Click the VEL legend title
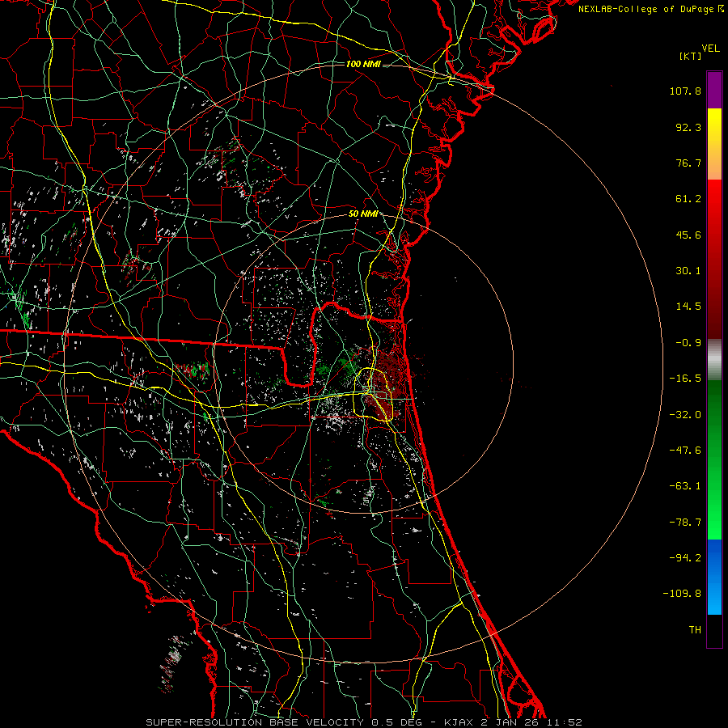728x728 pixels. point(711,49)
